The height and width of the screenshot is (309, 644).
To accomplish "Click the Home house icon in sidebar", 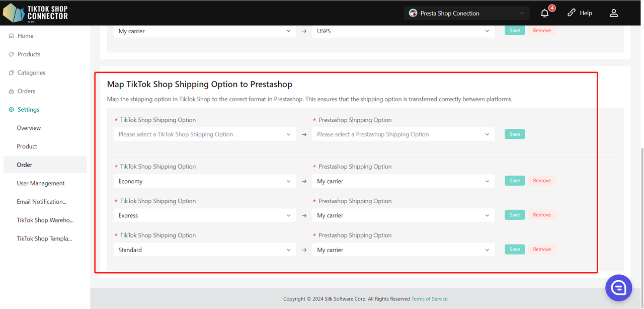I will point(12,36).
